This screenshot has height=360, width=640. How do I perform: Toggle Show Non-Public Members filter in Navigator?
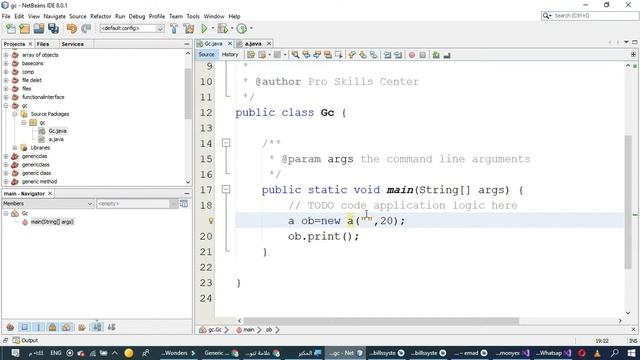[x=53, y=327]
